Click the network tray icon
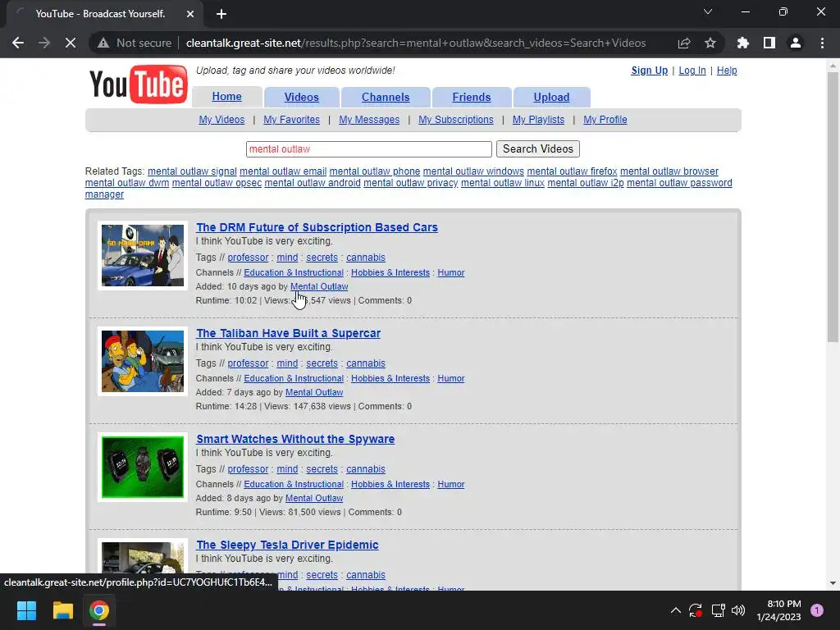Screen dimensions: 840x630 click(x=718, y=610)
